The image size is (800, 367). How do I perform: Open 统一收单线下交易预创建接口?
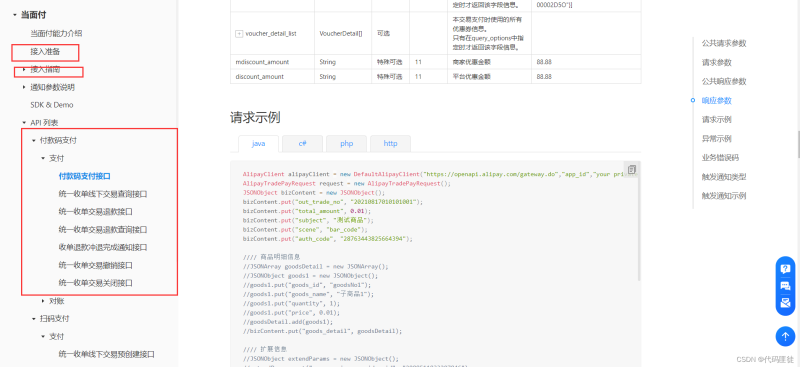click(x=107, y=354)
